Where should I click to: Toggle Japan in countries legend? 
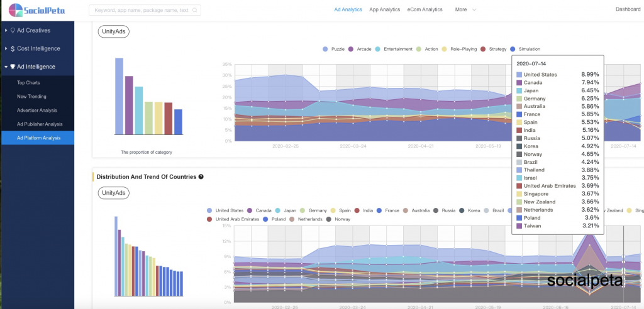click(x=286, y=210)
